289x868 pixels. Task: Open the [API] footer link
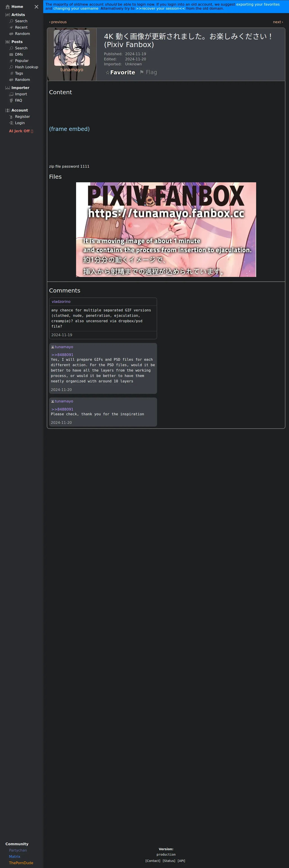point(181,861)
